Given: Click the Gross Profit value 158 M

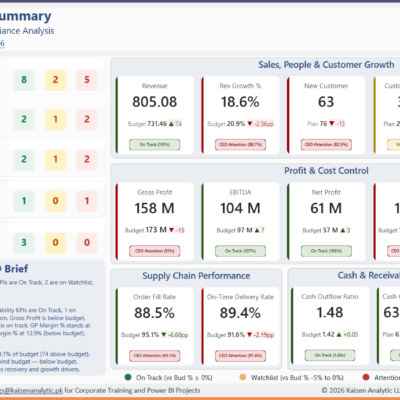Looking at the screenshot, I should pyautogui.click(x=154, y=208).
